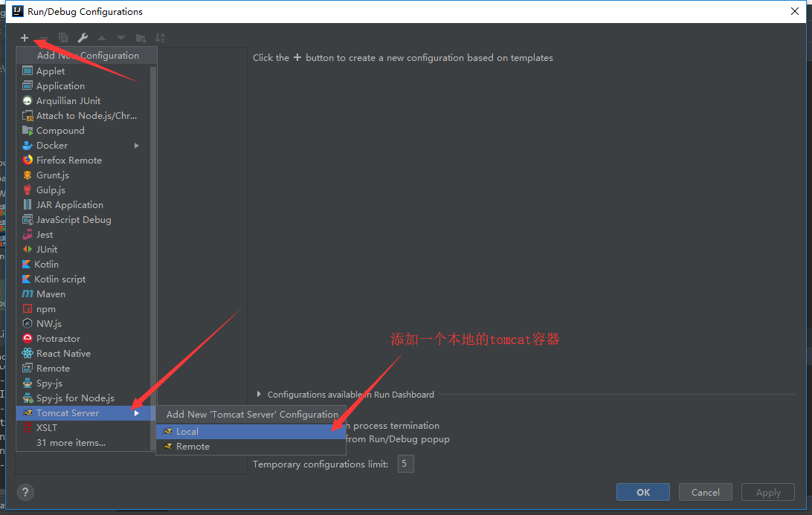This screenshot has height=515, width=812.
Task: Select Applet configuration type
Action: (x=83, y=71)
